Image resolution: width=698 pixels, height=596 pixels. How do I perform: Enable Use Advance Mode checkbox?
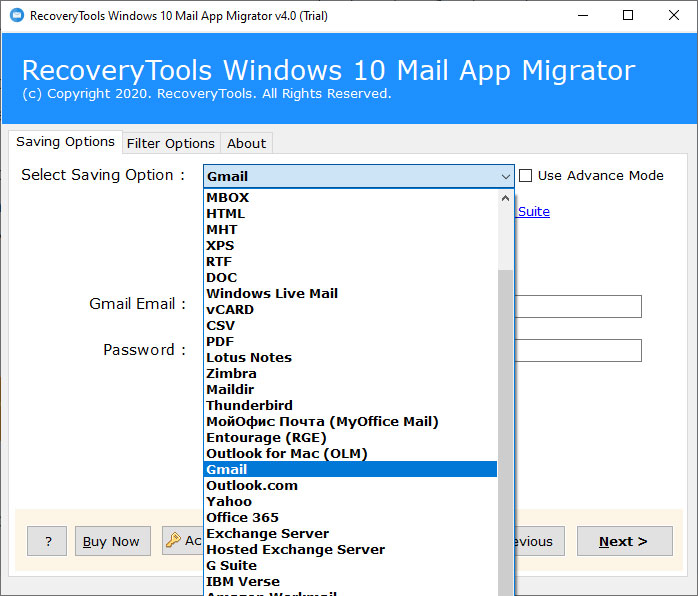point(525,175)
